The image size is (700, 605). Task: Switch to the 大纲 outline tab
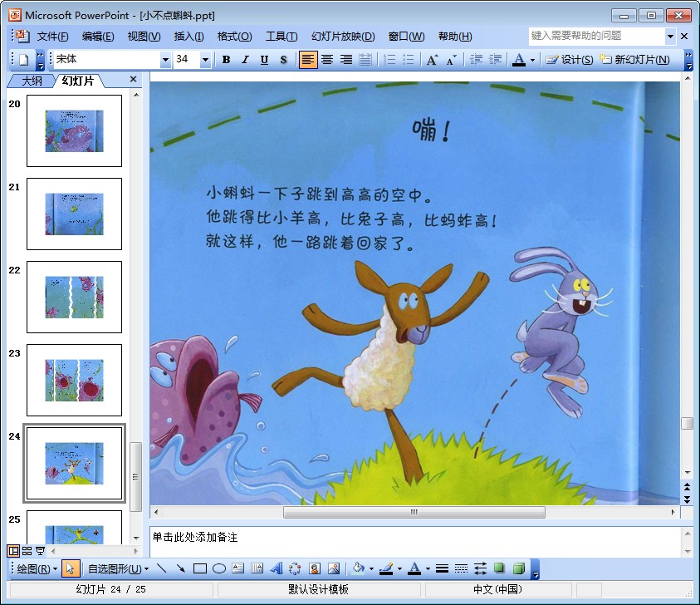point(32,81)
